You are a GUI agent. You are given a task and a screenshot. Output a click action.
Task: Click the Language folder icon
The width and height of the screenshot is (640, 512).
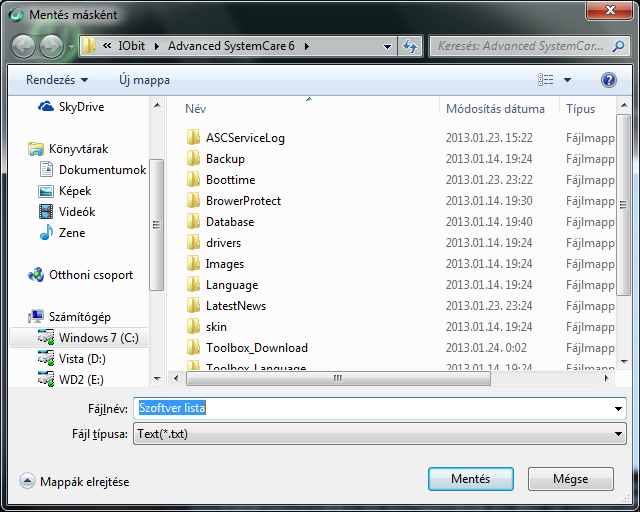tap(193, 285)
